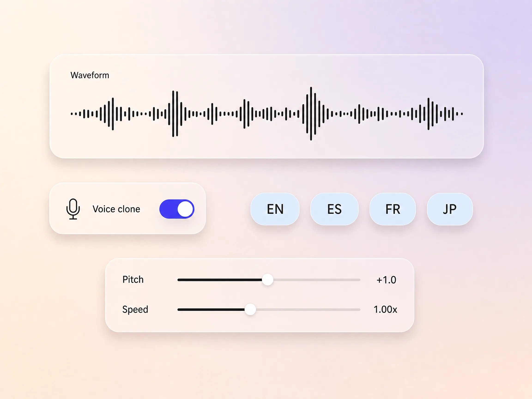
Task: Pick the JP language chip
Action: click(x=450, y=209)
